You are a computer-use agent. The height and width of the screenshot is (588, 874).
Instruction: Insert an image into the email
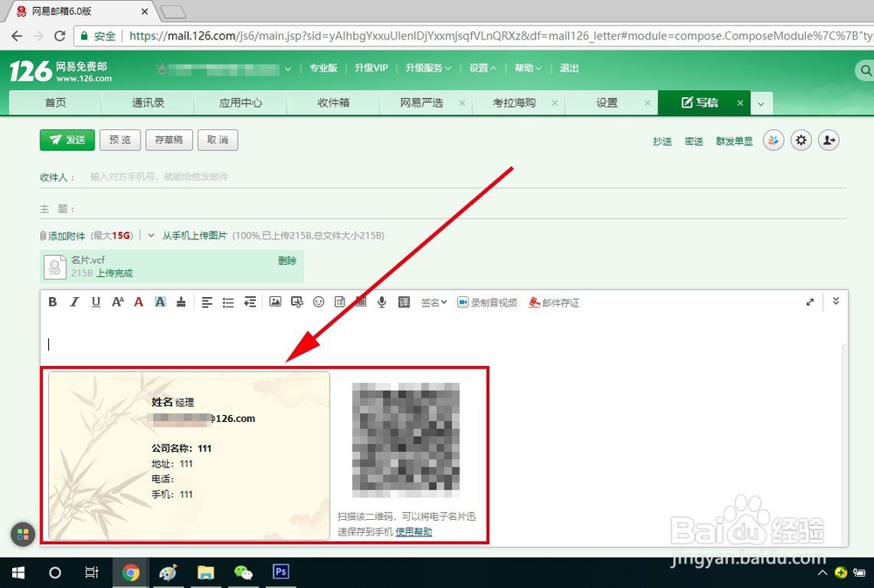(x=275, y=302)
